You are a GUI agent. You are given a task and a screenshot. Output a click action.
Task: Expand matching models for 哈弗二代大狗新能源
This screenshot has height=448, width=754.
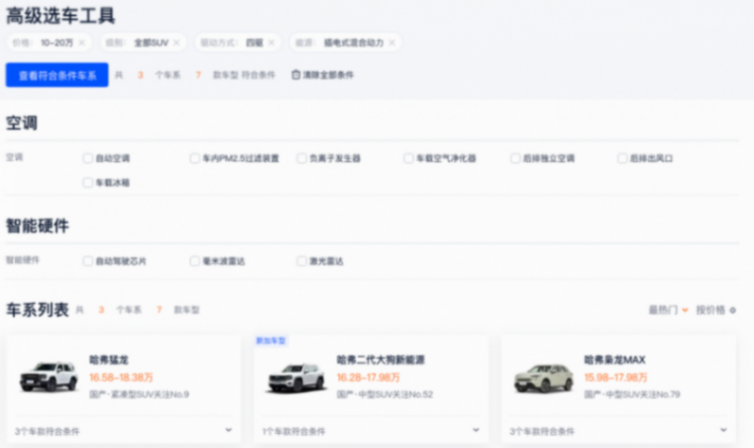(477, 430)
